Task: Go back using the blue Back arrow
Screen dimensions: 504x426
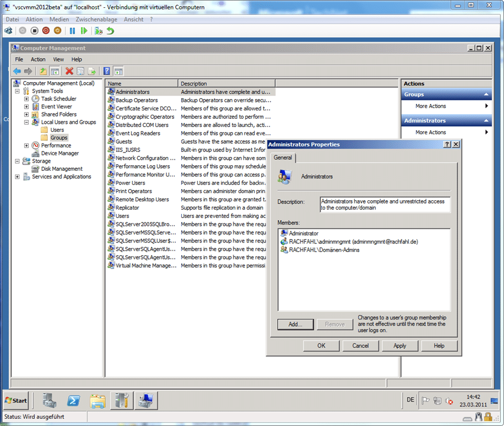Action: pos(17,71)
